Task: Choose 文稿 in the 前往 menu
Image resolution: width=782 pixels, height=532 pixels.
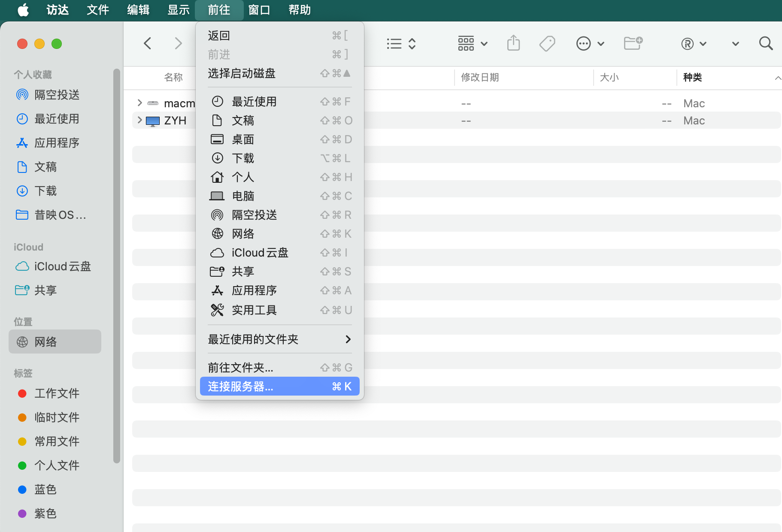Action: click(x=280, y=121)
